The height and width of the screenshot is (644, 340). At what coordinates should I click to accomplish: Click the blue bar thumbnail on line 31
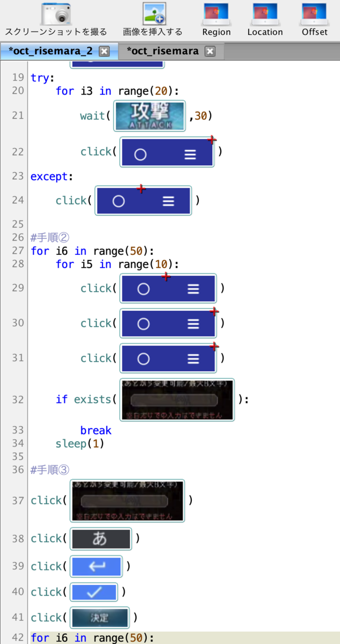(169, 358)
